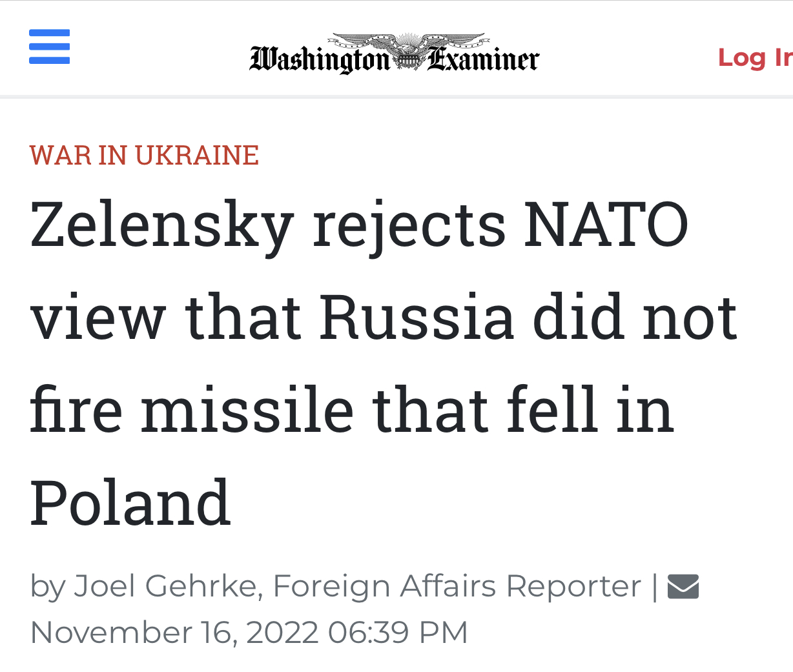Click author name Joel Gehrke
Viewport: 793px width, 672px height.
click(165, 586)
